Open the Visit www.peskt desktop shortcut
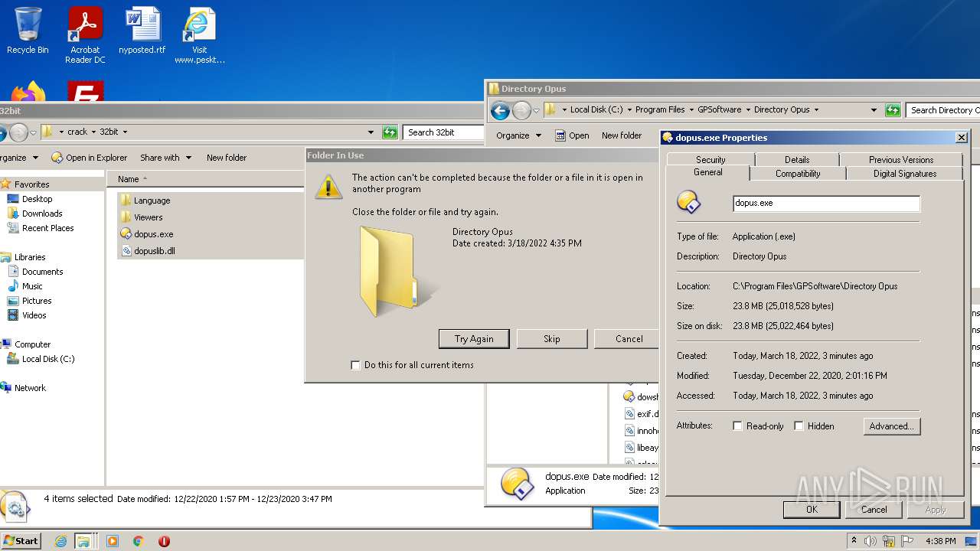The height and width of the screenshot is (551, 980). click(x=199, y=35)
